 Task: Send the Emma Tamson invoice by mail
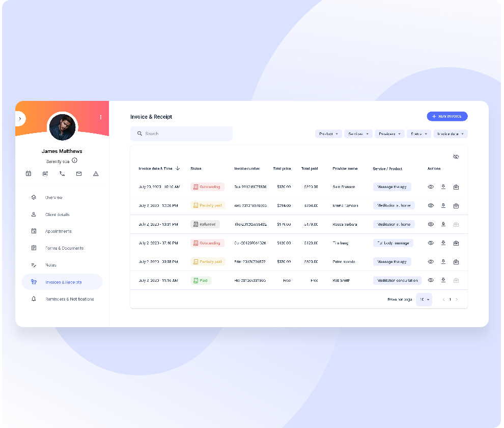[x=456, y=206]
